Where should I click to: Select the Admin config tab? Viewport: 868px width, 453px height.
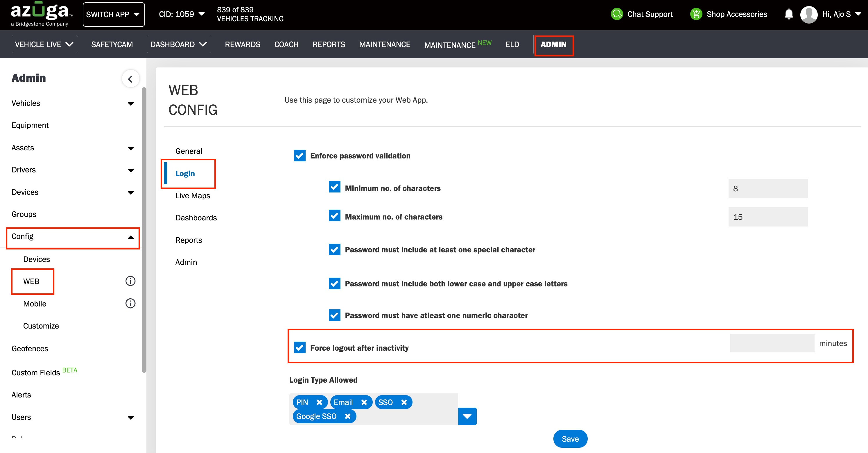click(x=186, y=262)
